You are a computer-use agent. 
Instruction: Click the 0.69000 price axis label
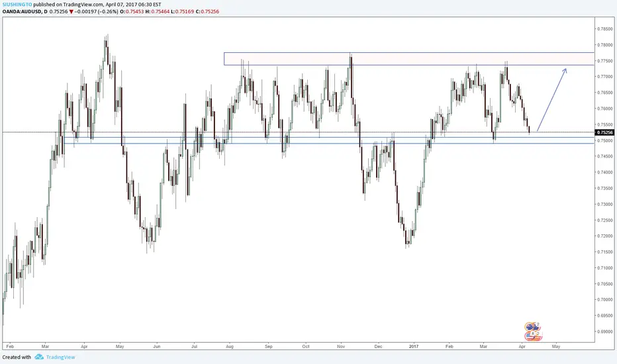pyautogui.click(x=605, y=332)
